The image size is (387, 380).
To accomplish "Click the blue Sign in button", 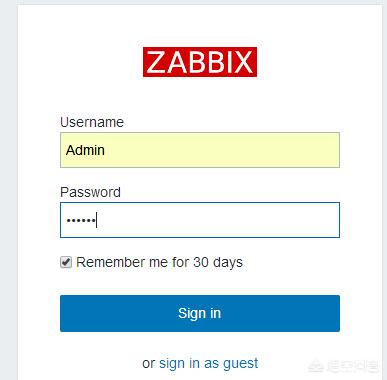I will pyautogui.click(x=200, y=313).
